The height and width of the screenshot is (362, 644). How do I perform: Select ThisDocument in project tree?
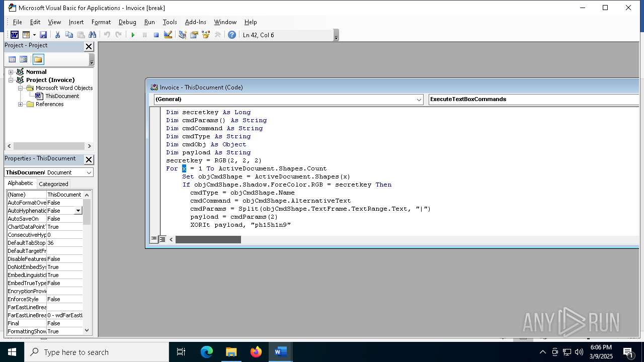click(62, 96)
